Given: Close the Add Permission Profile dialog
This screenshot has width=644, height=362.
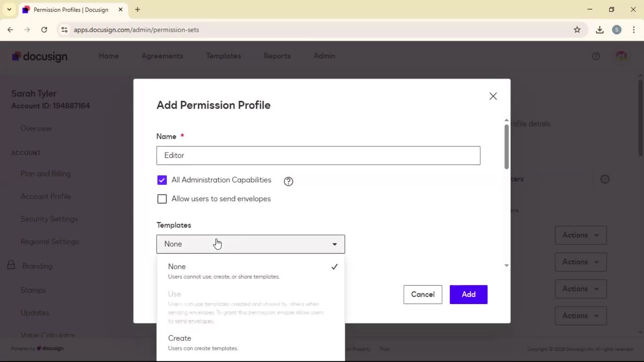Looking at the screenshot, I should pos(493,96).
